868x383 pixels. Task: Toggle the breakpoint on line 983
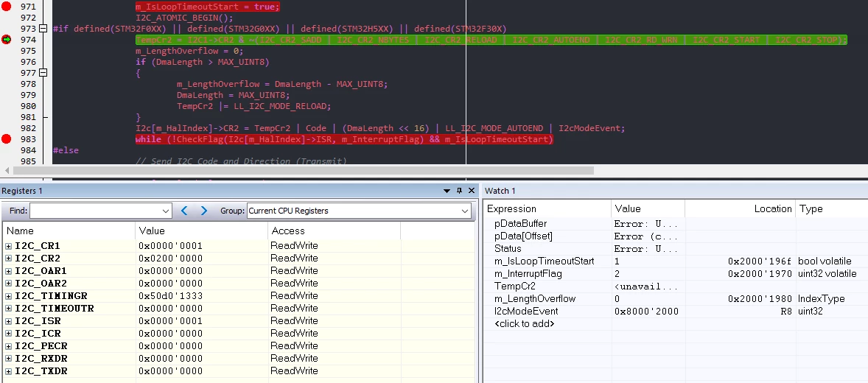[x=6, y=139]
